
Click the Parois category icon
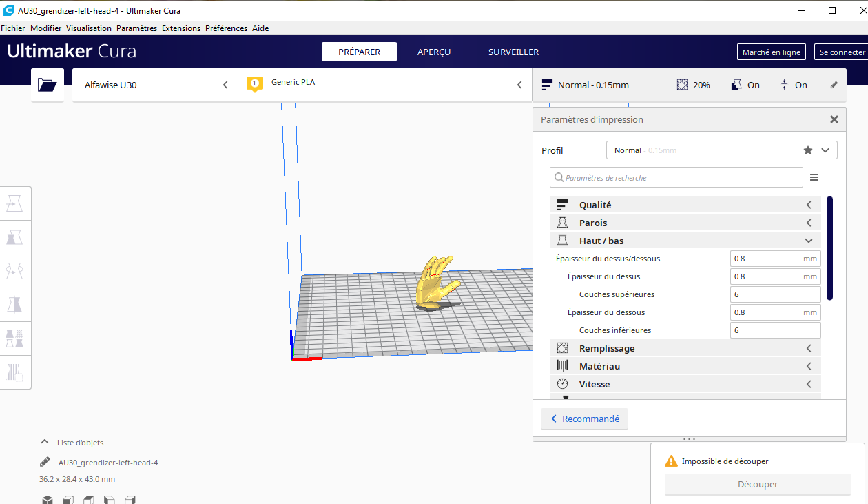pos(562,223)
